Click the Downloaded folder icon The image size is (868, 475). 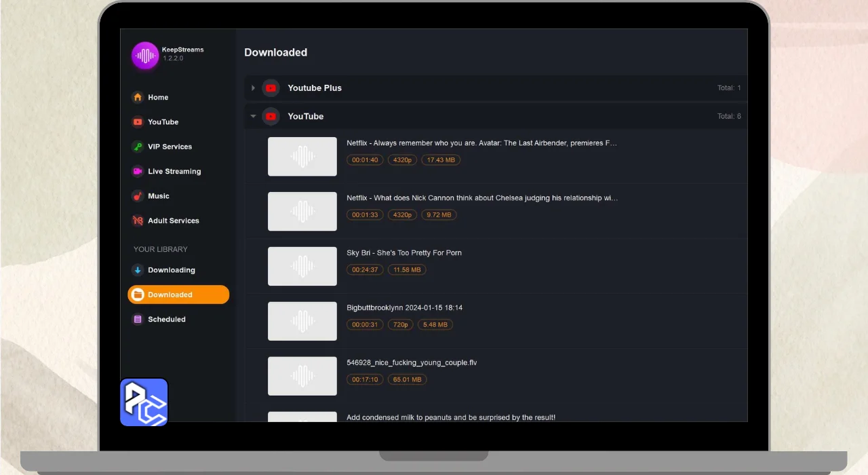pos(138,294)
